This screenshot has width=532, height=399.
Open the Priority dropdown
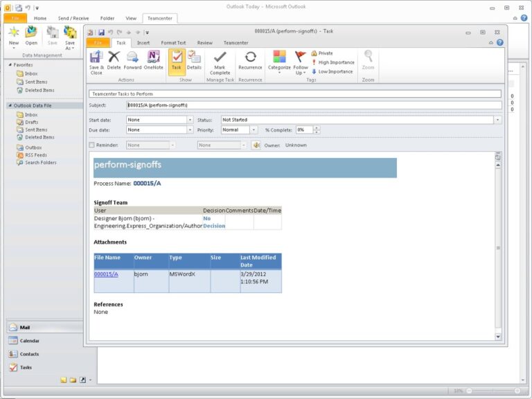254,130
